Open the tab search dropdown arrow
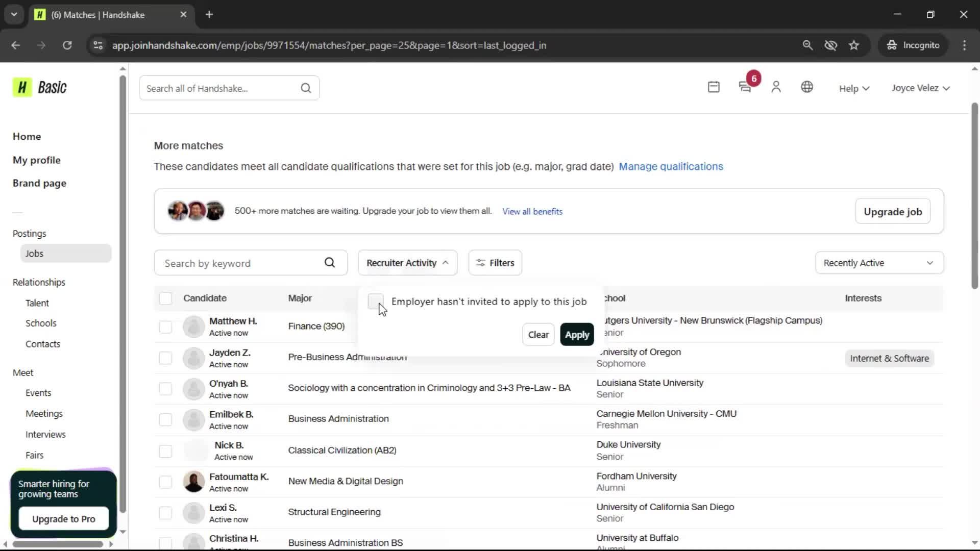980x551 pixels. pos(14,14)
